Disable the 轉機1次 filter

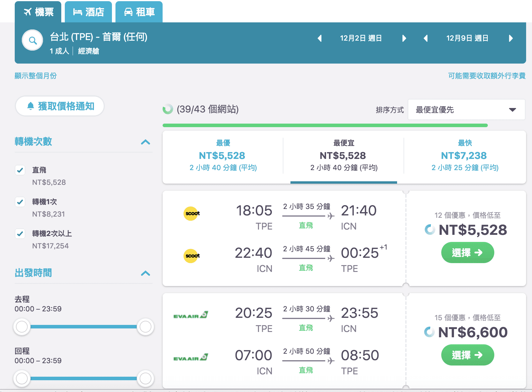click(x=20, y=202)
